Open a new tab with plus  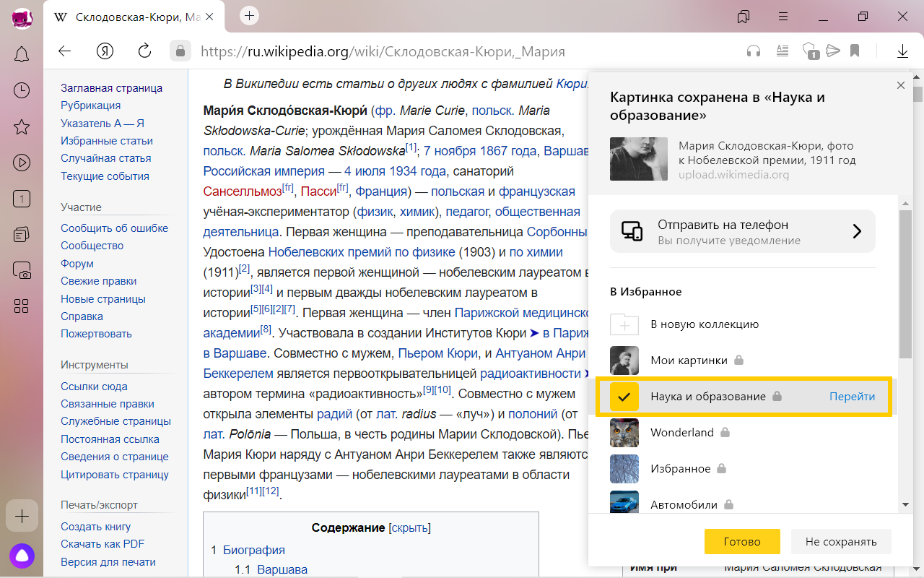tap(249, 15)
